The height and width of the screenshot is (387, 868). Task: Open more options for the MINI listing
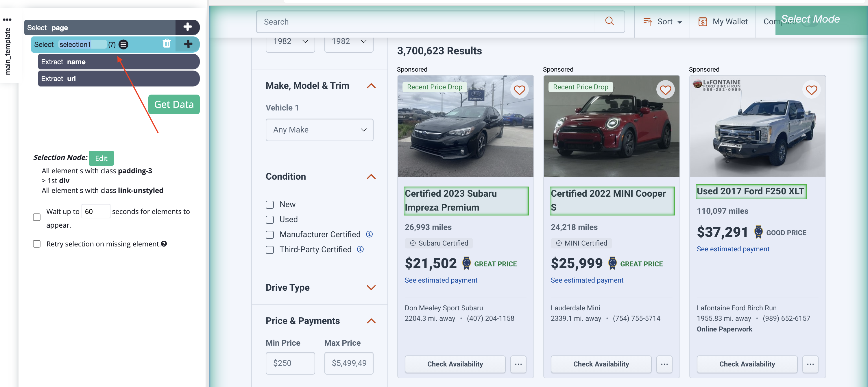[x=664, y=364]
